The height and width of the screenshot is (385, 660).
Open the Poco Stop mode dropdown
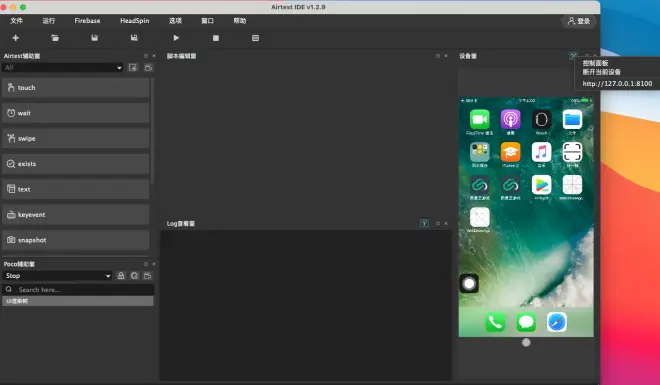[57, 276]
